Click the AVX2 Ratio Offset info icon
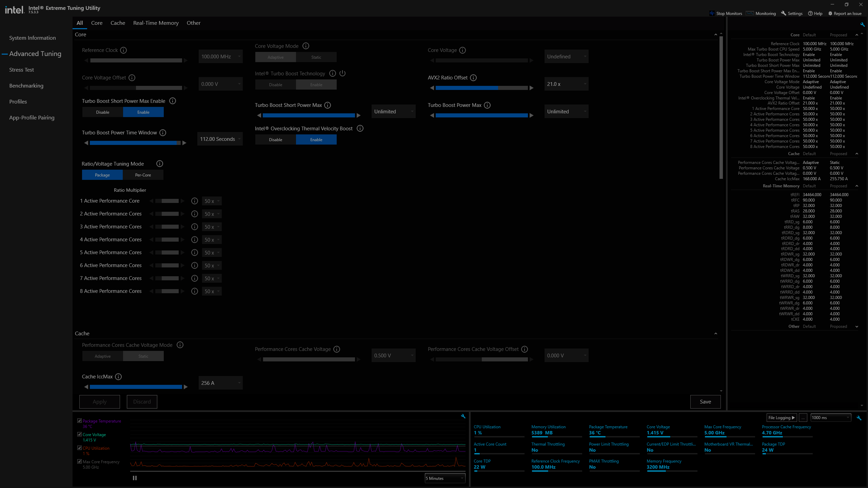Viewport: 868px width, 488px height. [x=473, y=78]
